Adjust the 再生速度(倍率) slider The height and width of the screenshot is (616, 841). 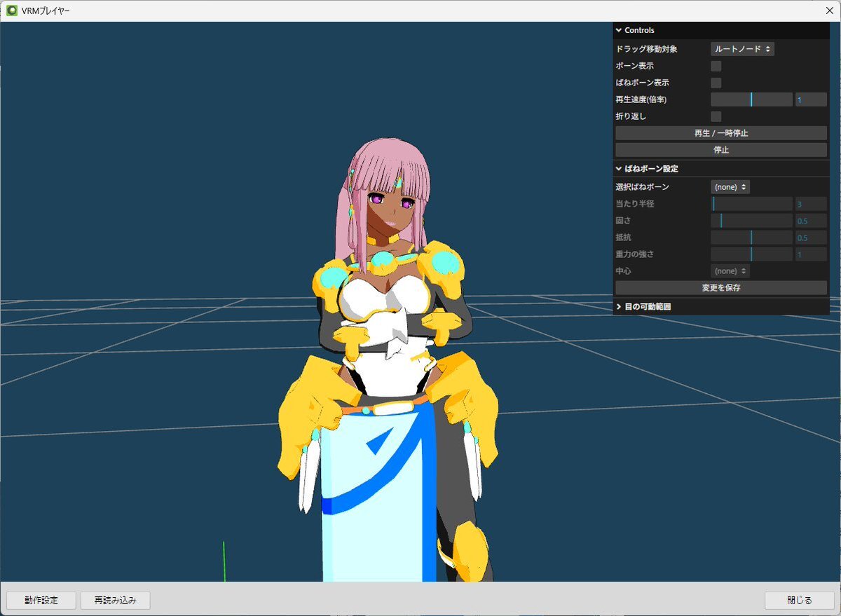pyautogui.click(x=751, y=100)
